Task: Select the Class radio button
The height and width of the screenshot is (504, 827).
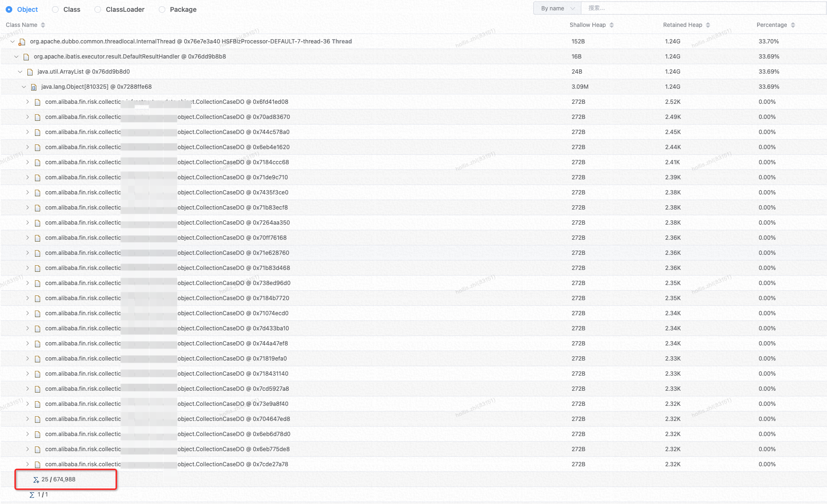Action: 55,9
